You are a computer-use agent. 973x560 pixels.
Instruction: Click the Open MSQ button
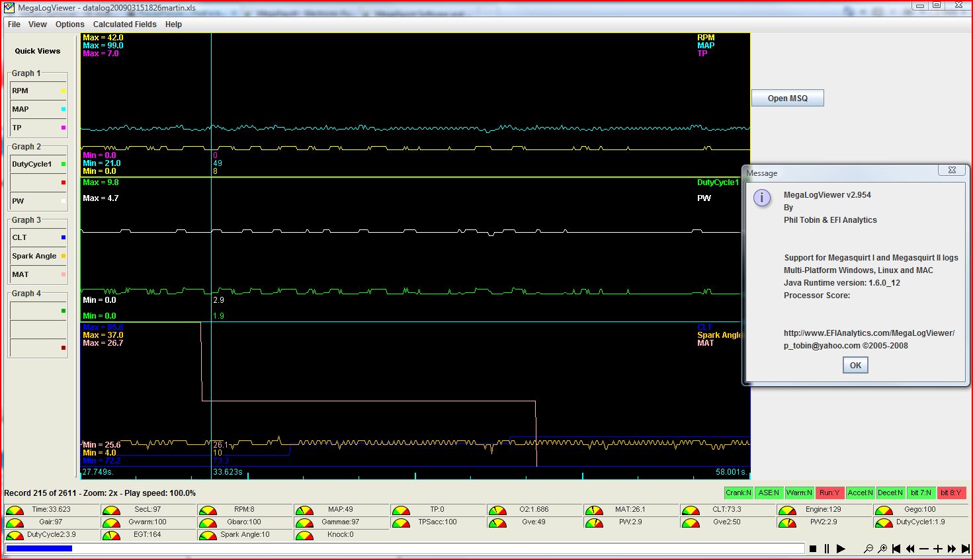pyautogui.click(x=788, y=98)
